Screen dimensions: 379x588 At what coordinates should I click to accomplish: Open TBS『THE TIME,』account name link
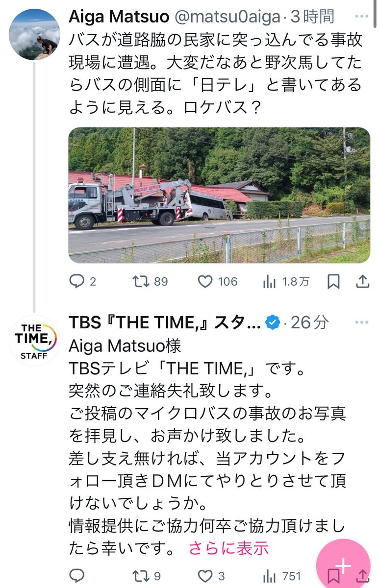(164, 322)
